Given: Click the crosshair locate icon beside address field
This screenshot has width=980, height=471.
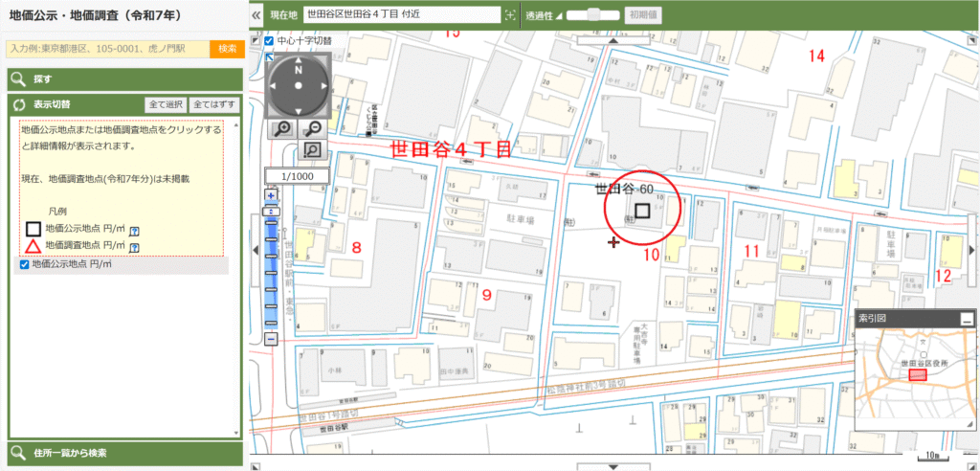Looking at the screenshot, I should pyautogui.click(x=509, y=15).
